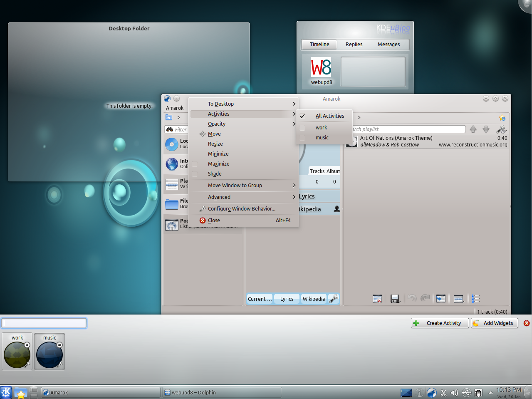This screenshot has width=532, height=399.
Task: Choose Configure Window Behavior entry
Action: [243, 209]
